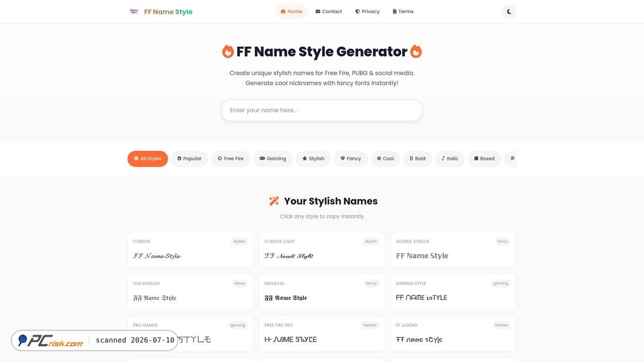This screenshot has width=644, height=362.
Task: Select the All Styles filter
Action: pos(148,158)
